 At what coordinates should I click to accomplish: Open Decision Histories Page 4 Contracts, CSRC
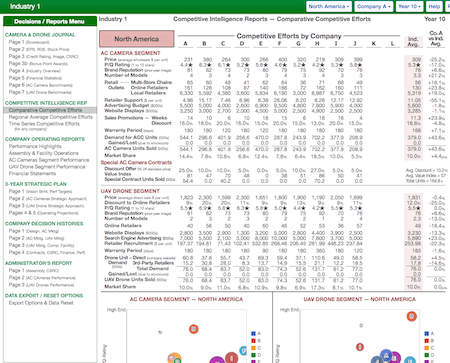(47, 252)
